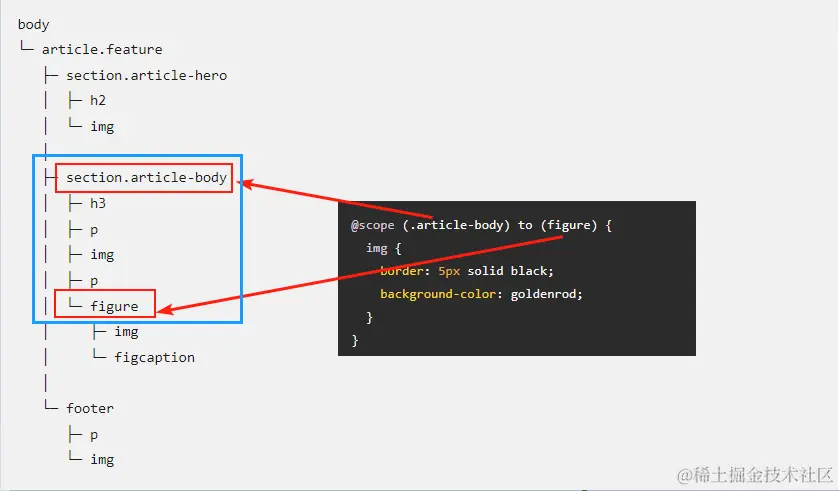
Task: Click the 'figcaption' tree entry
Action: [154, 357]
